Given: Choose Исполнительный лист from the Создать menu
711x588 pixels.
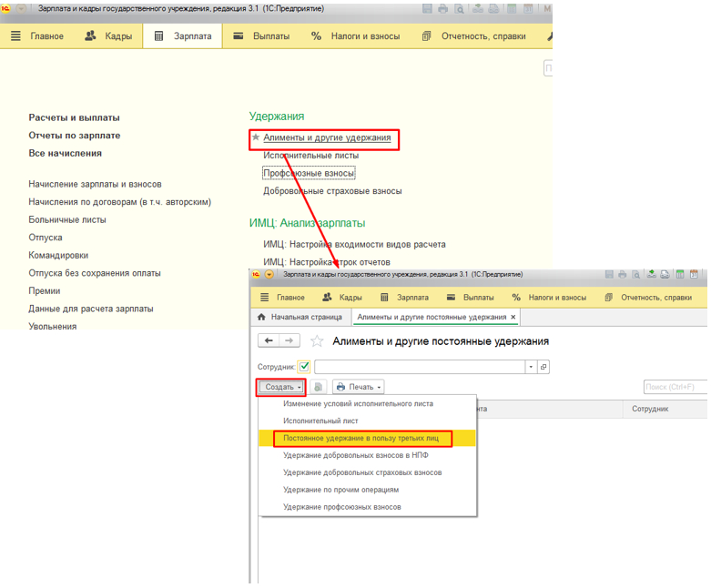Looking at the screenshot, I should 320,421.
